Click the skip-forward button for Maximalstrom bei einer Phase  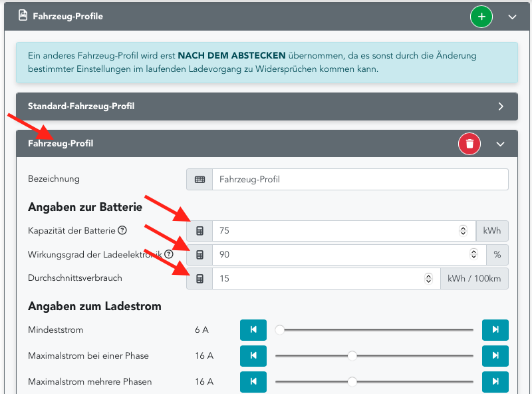click(495, 355)
